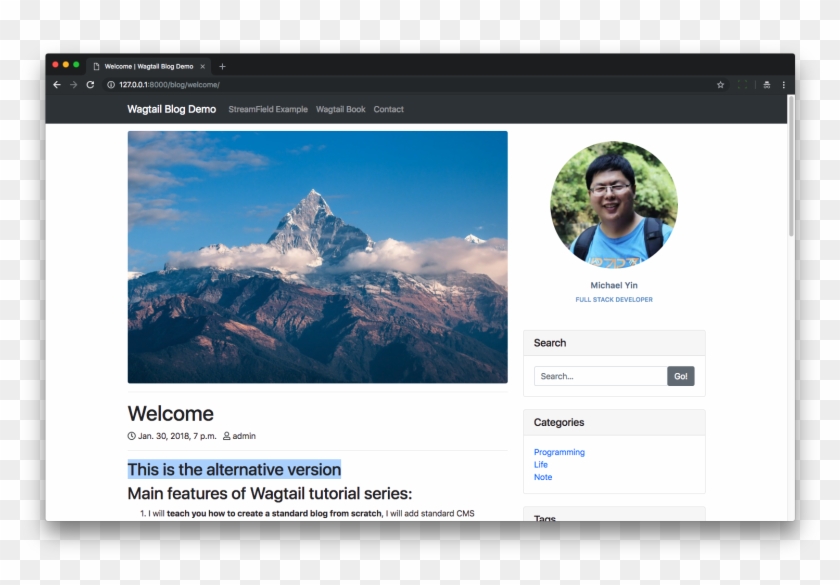Click the mountain header image
840x585 pixels.
point(317,257)
